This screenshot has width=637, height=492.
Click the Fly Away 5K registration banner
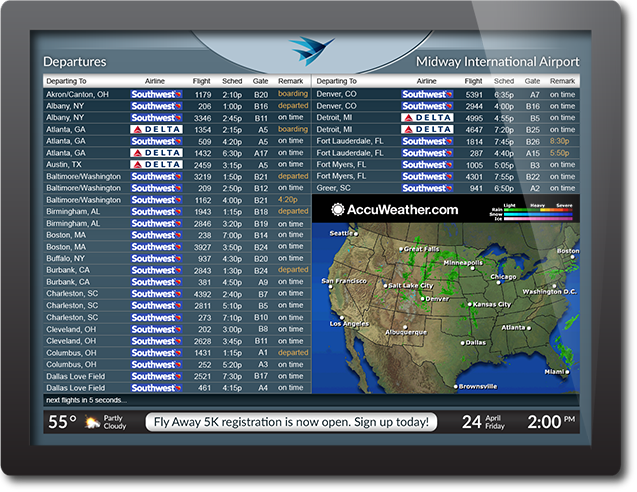[291, 422]
